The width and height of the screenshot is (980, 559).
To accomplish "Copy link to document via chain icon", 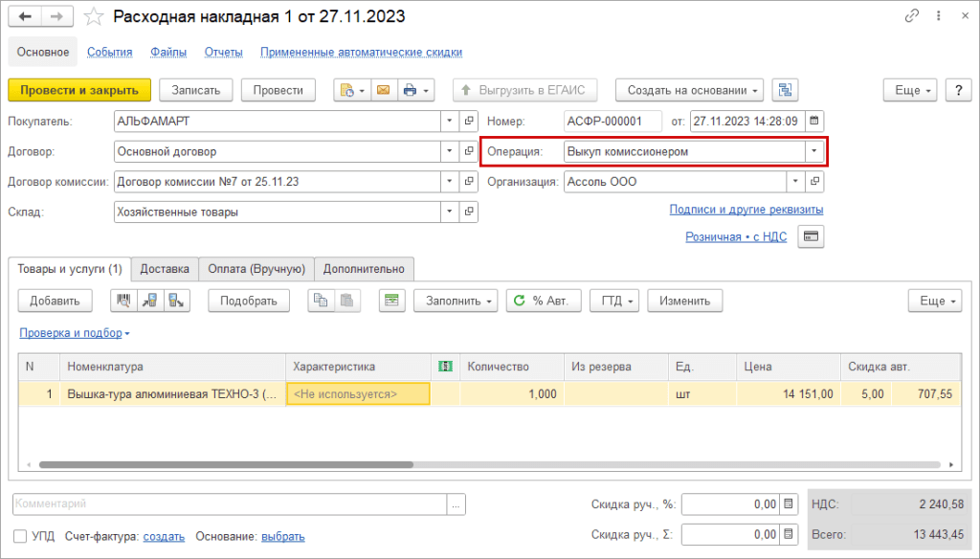I will (912, 16).
